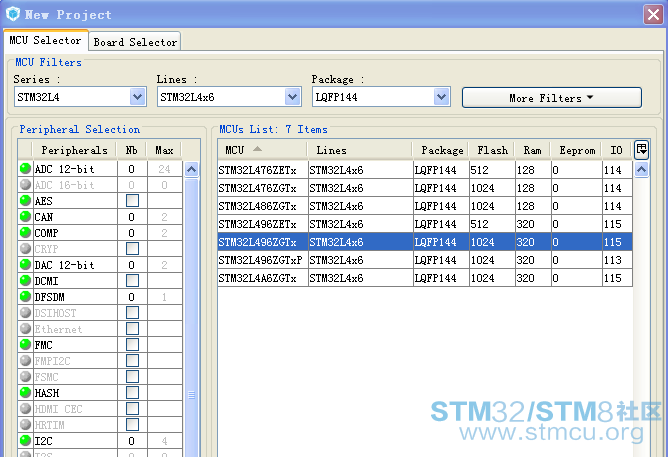Click green status dot beside DAC 12-bit
This screenshot has width=668, height=457.
[26, 264]
